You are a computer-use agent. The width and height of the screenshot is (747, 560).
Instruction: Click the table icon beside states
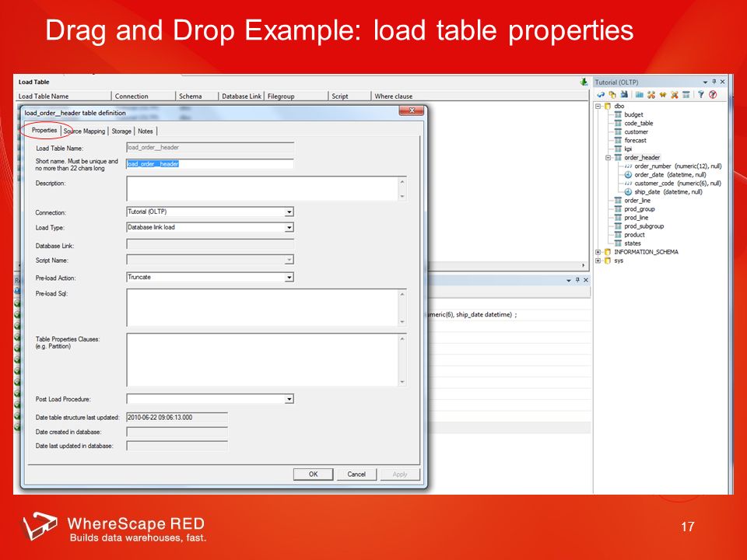pyautogui.click(x=618, y=243)
